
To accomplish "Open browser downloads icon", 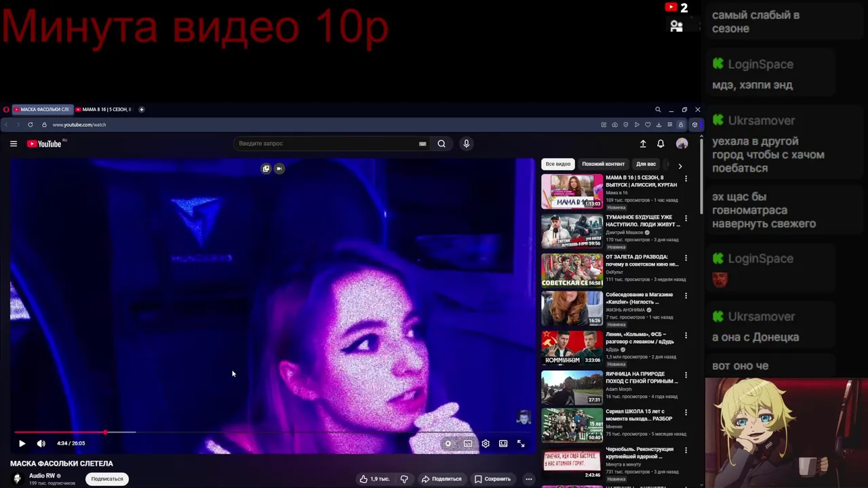I will coord(658,125).
